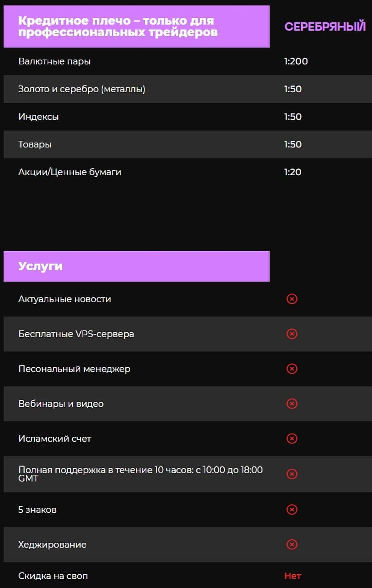Screen dimensions: 372x588
Task: Click the red X beside Бесплатные VPS-сервера
Action: (x=292, y=334)
